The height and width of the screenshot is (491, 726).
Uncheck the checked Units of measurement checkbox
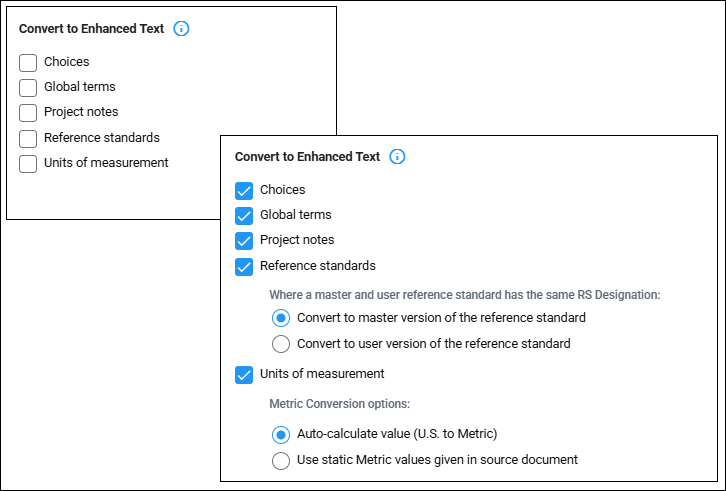[244, 374]
